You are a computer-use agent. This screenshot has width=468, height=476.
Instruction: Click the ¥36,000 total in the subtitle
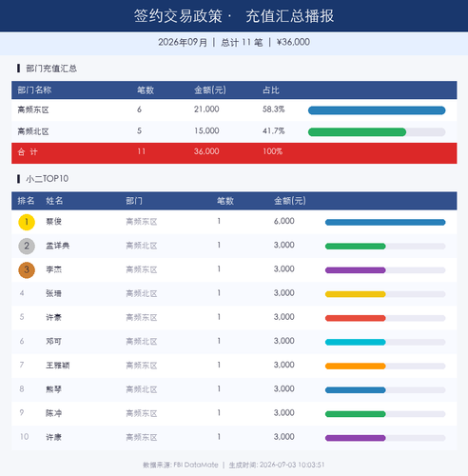pyautogui.click(x=293, y=42)
